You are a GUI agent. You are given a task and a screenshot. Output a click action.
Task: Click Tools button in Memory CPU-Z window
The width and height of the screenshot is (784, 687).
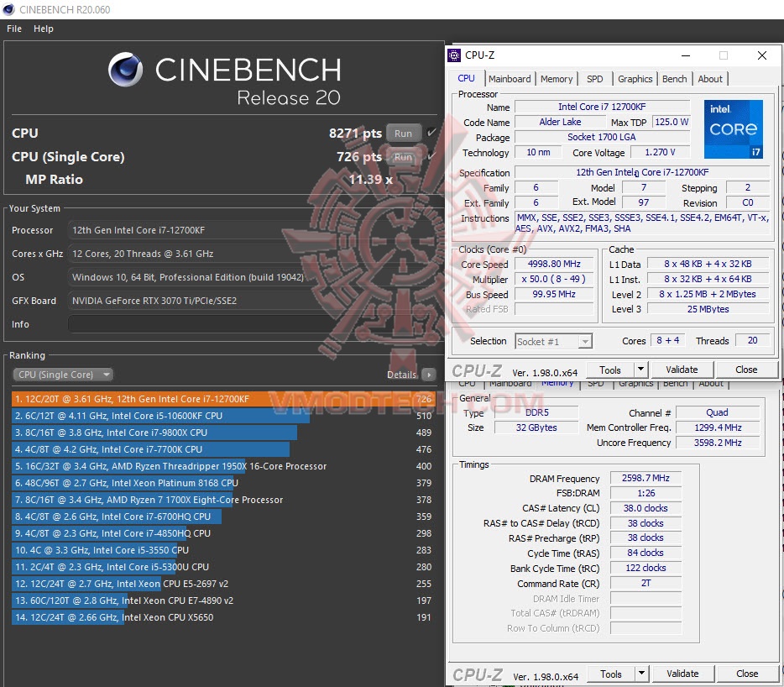pyautogui.click(x=611, y=674)
